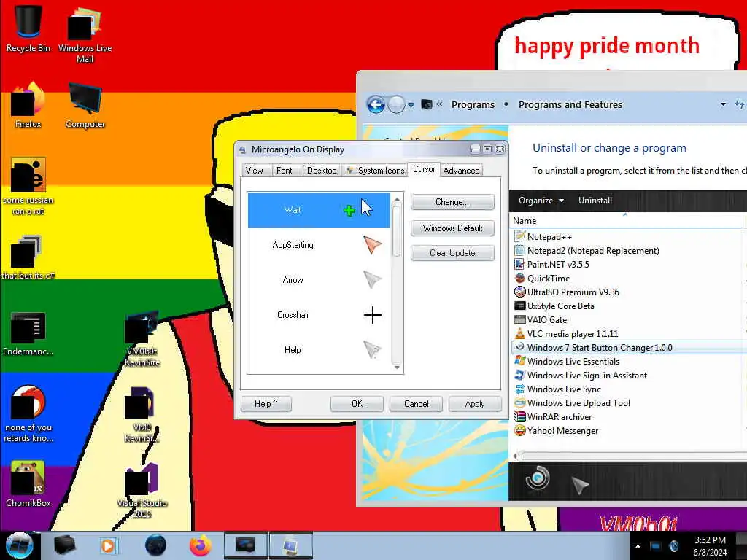Select the 'none of you' desktop icon

tap(28, 413)
